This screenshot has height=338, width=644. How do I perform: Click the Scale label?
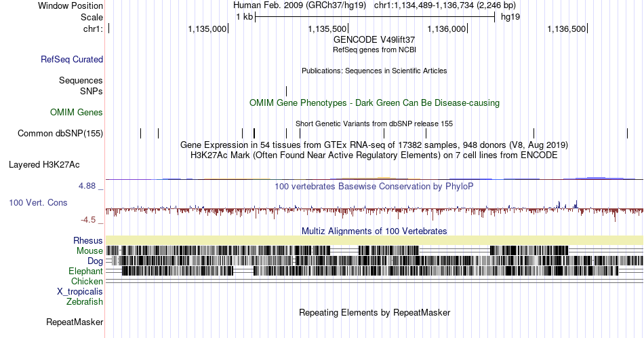(92, 17)
